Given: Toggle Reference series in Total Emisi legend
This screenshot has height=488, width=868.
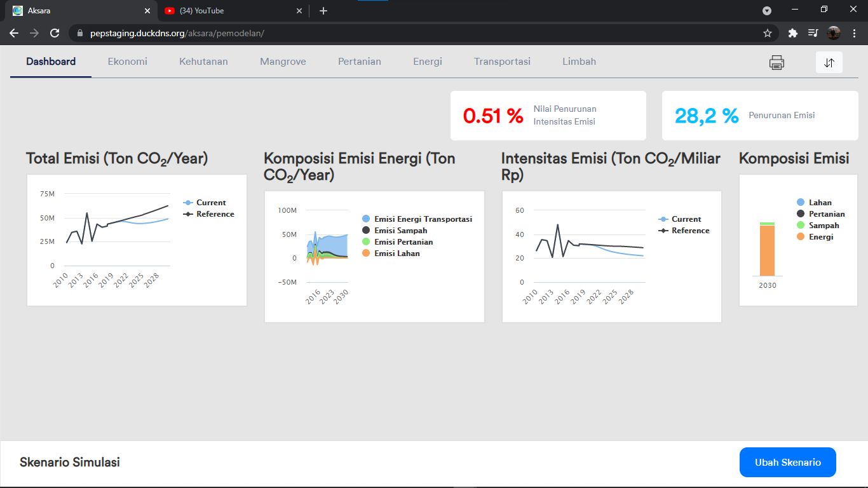Looking at the screenshot, I should point(208,214).
